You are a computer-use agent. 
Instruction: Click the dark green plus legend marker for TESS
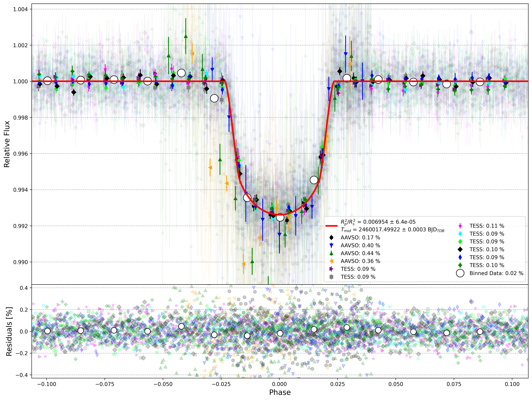[460, 265]
